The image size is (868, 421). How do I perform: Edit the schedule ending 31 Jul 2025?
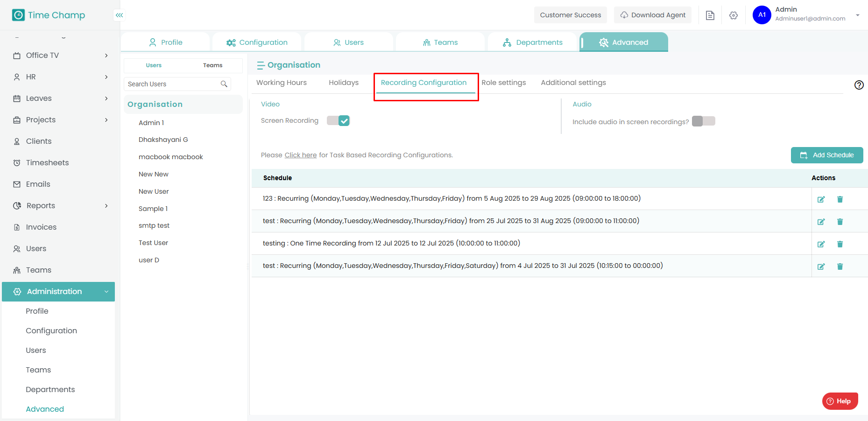(821, 267)
